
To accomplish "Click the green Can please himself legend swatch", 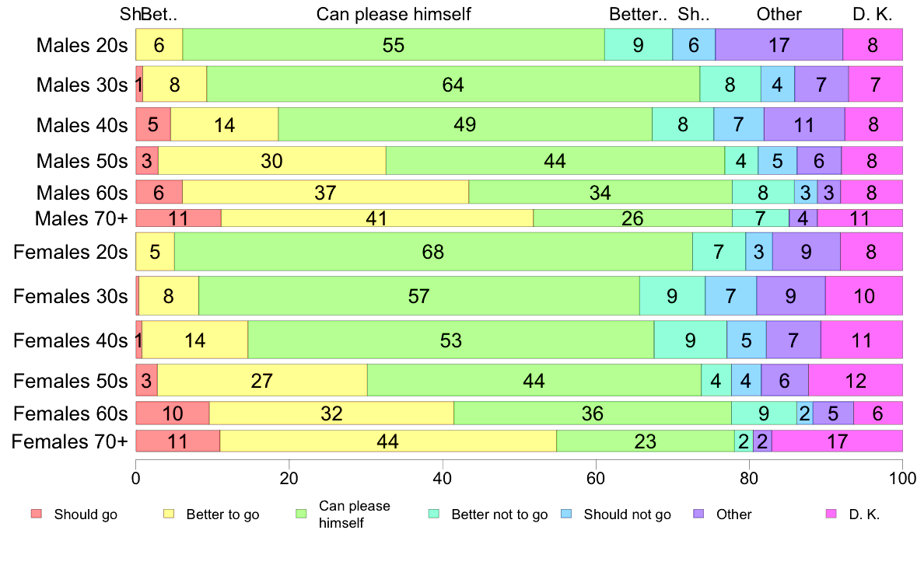I will tap(302, 514).
